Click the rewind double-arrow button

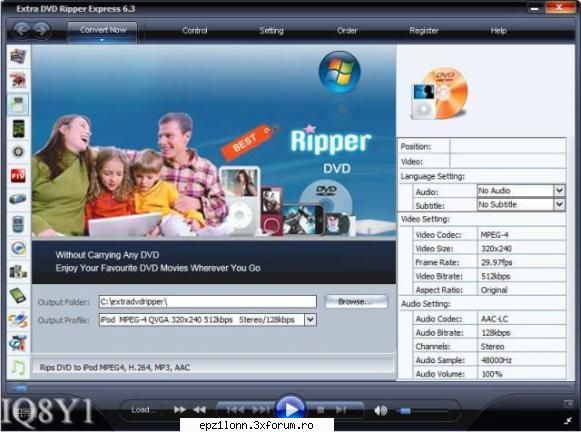[200, 409]
